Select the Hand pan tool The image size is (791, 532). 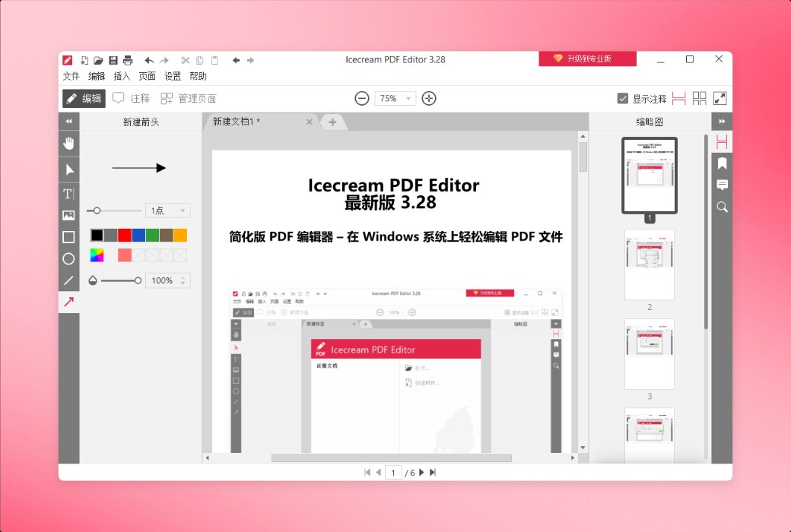[x=68, y=143]
